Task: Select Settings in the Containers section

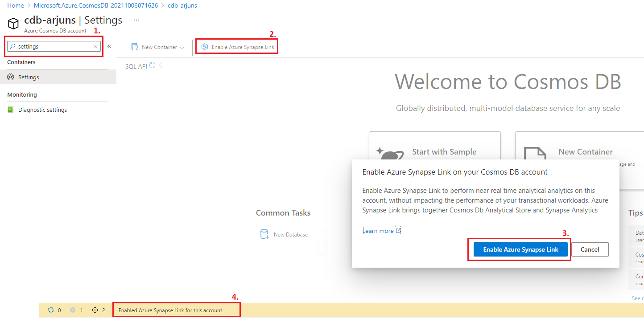Action: (29, 77)
